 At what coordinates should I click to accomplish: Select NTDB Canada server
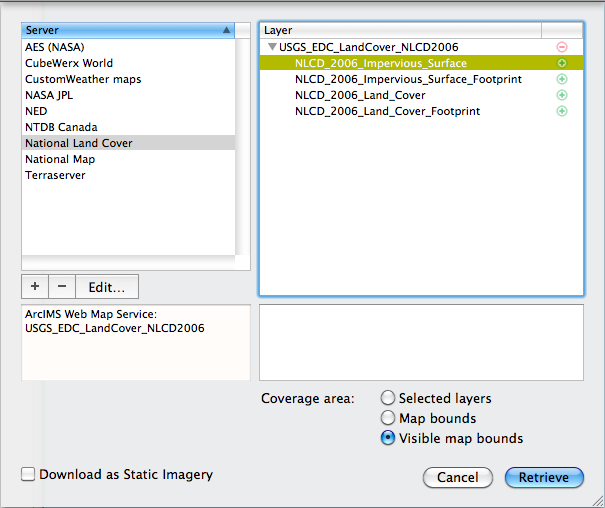click(x=128, y=127)
